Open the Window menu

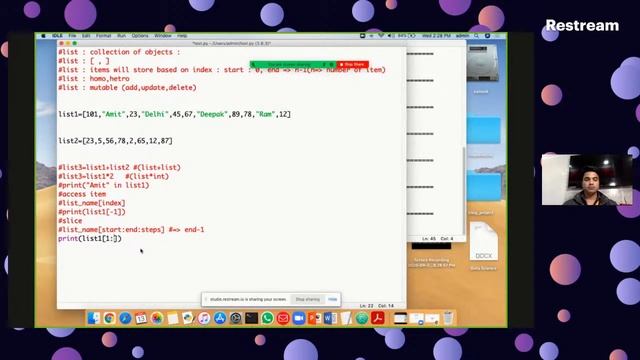pyautogui.click(x=163, y=36)
